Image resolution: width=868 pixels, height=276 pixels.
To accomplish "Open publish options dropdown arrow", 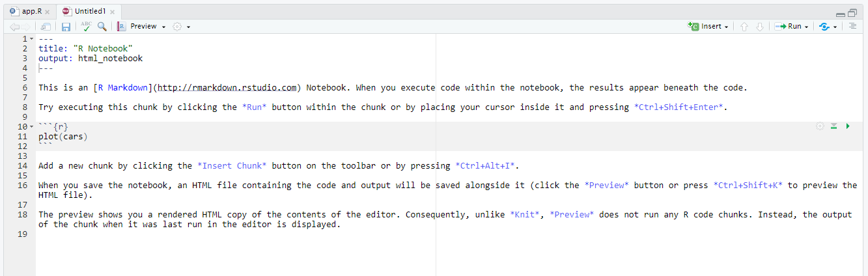I will click(x=835, y=27).
